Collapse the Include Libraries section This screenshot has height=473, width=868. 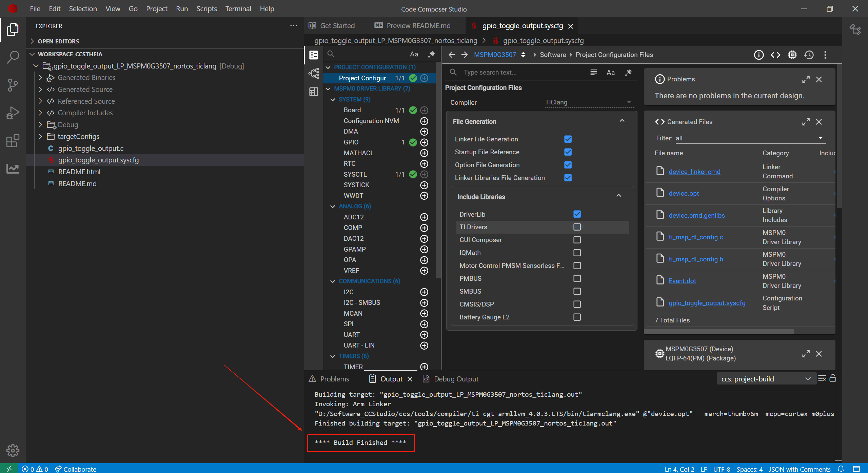tap(619, 196)
